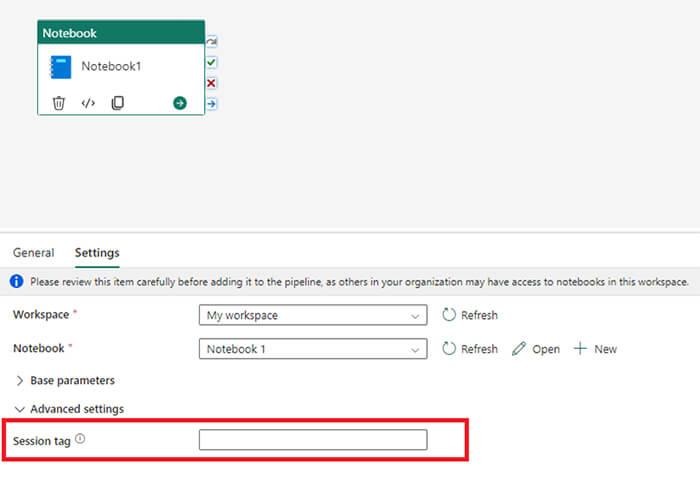Click into the Session tag input field
Viewport: 700px width, 484px height.
[313, 440]
